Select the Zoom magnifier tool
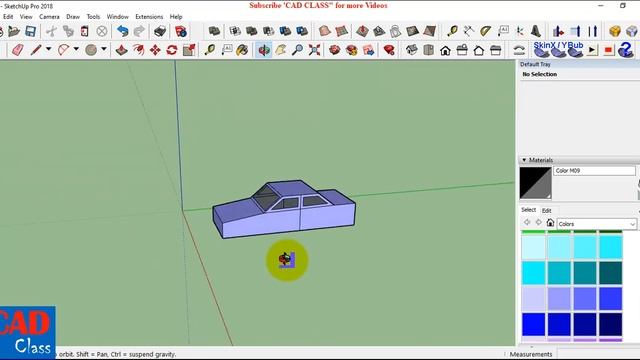 pos(298,50)
